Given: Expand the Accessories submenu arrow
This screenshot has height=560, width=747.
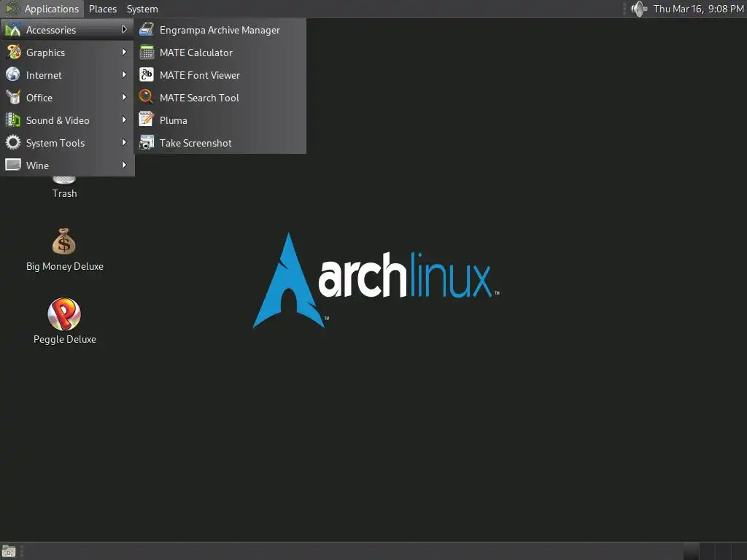Looking at the screenshot, I should [124, 29].
